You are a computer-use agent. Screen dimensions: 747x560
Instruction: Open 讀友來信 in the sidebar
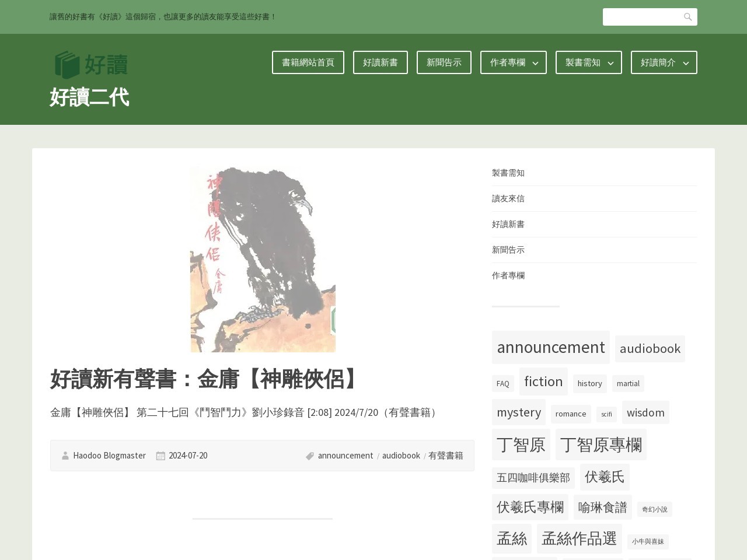point(508,198)
